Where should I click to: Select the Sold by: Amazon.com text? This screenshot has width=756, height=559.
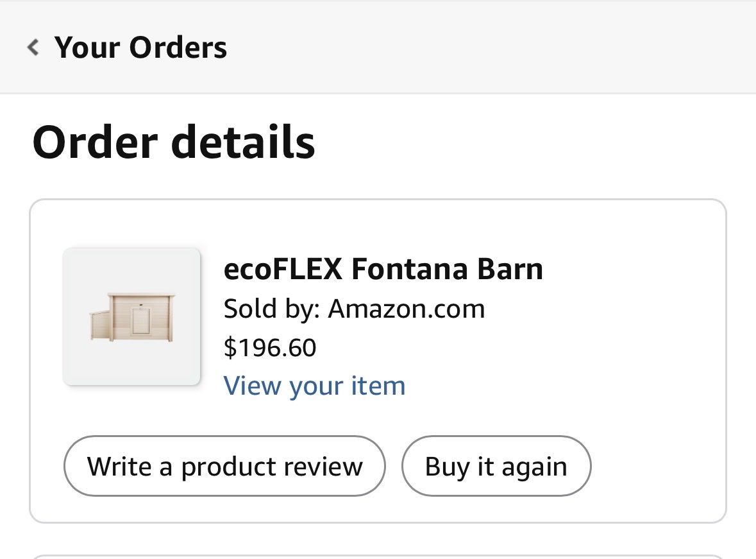355,309
